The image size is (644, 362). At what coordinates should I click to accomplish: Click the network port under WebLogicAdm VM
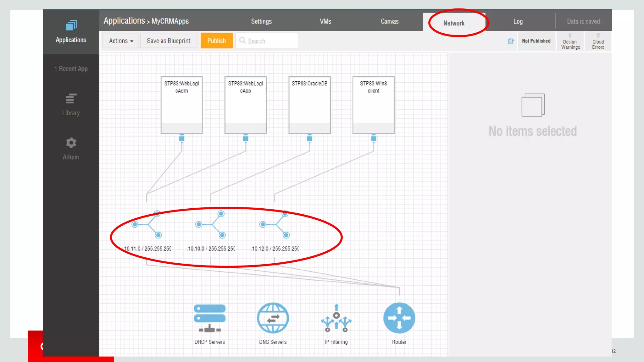tap(182, 138)
